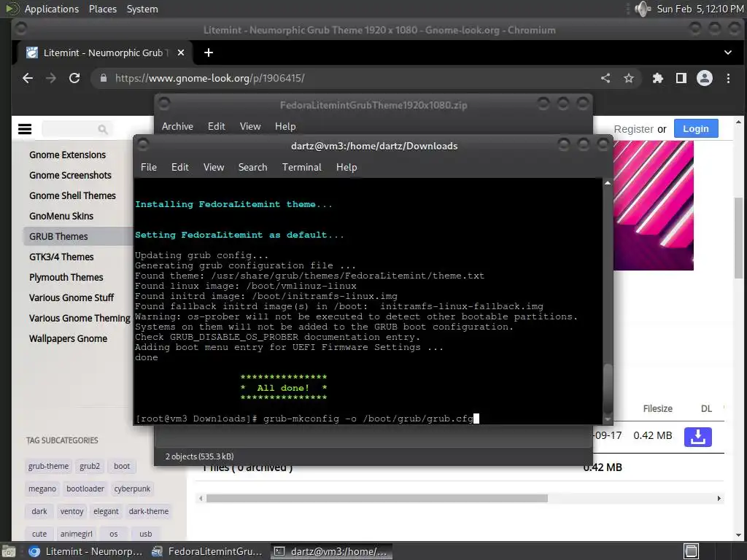Expand the tab search chevron
Screen dimensions: 747x560
coord(728,52)
